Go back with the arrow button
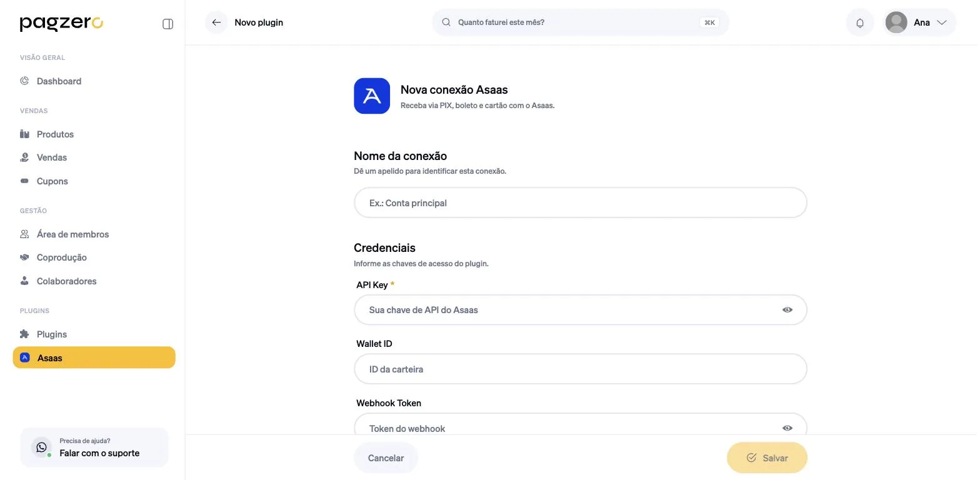The image size is (980, 480). (x=216, y=22)
